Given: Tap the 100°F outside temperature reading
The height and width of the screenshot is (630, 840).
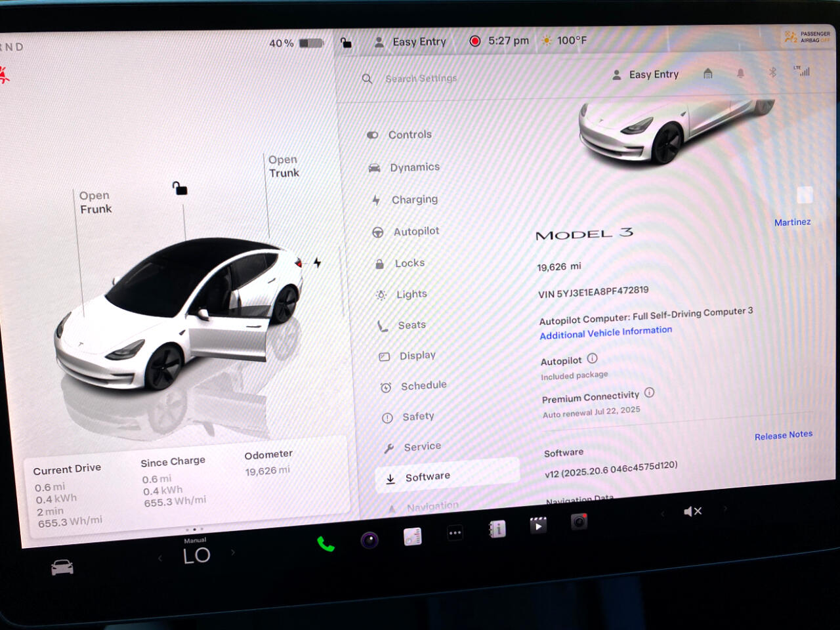Looking at the screenshot, I should [x=572, y=41].
